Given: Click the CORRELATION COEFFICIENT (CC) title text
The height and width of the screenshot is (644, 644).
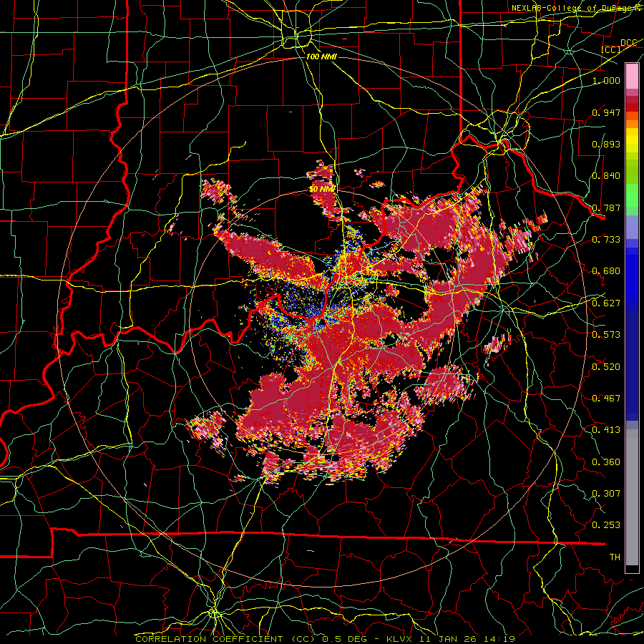Looking at the screenshot, I should tap(225, 639).
